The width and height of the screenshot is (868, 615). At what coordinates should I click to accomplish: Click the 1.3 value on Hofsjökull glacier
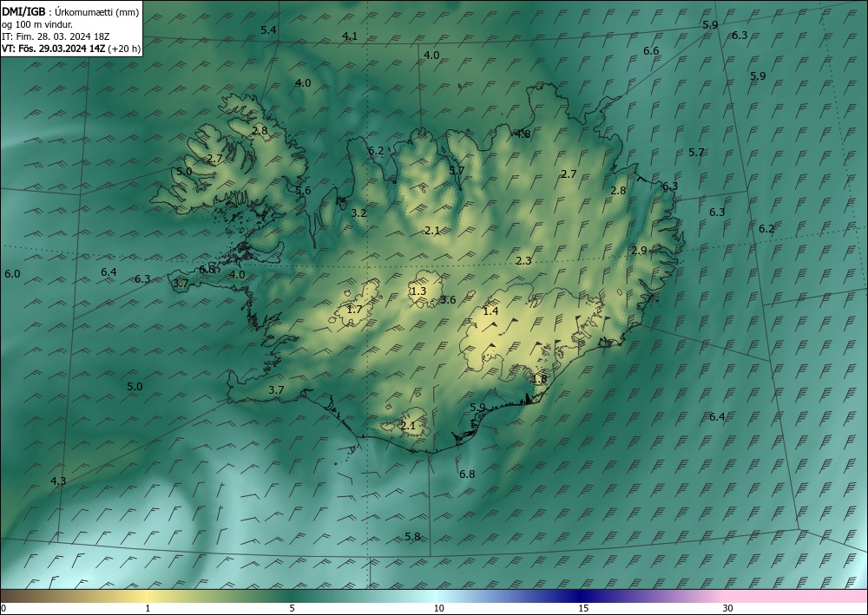(x=418, y=291)
